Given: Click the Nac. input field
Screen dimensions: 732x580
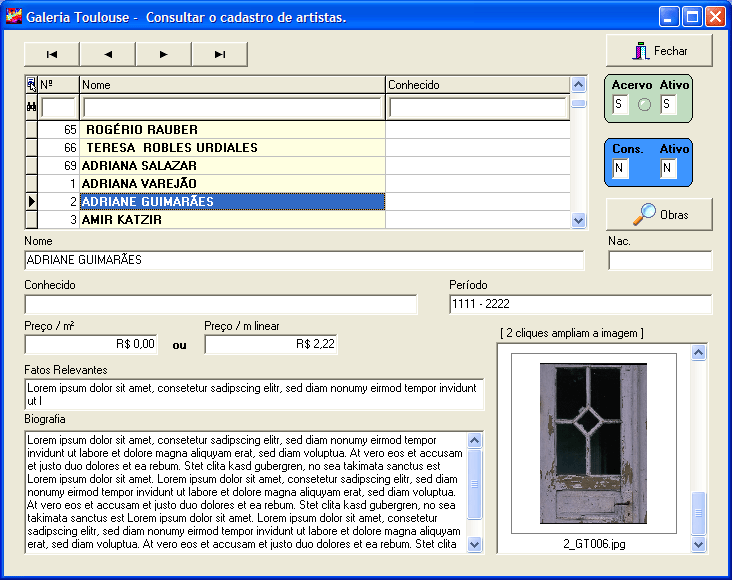Looking at the screenshot, I should coord(660,260).
